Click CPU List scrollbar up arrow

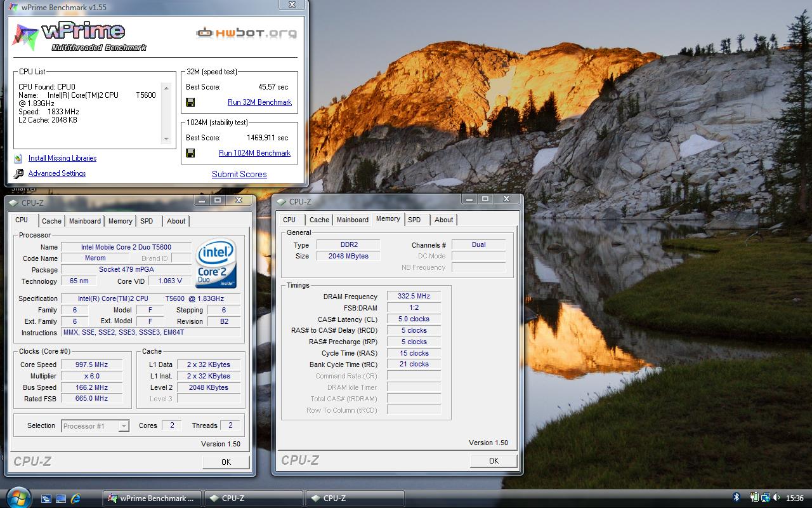167,88
